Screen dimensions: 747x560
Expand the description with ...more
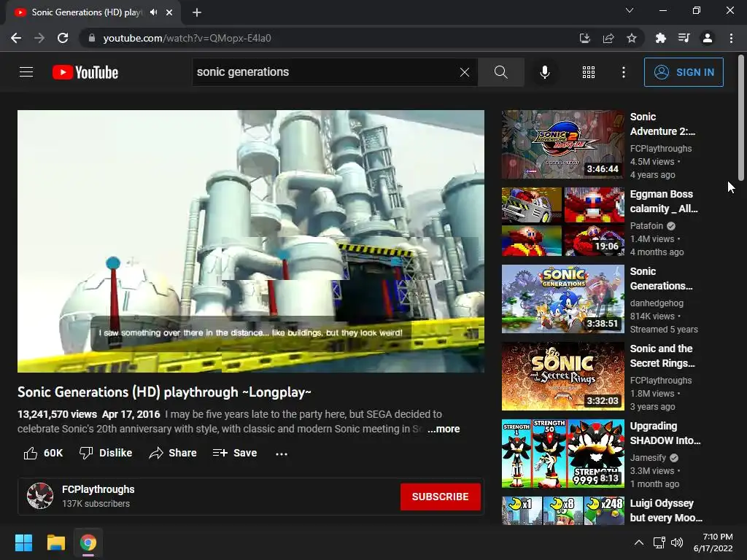point(444,429)
